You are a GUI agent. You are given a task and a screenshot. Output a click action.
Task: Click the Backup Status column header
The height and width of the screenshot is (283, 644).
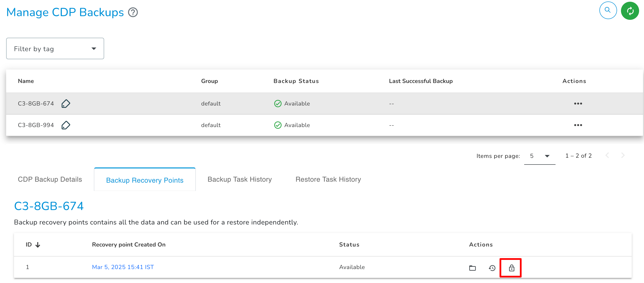(296, 81)
